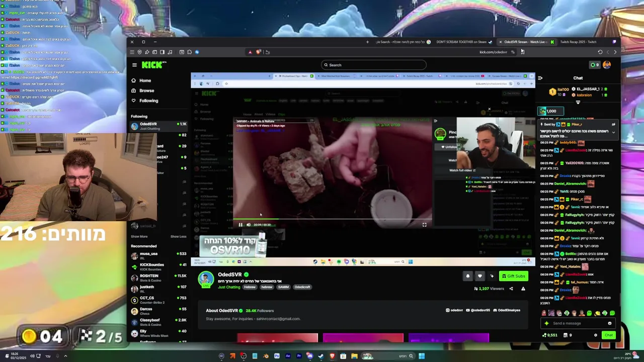Open the chat shop icon showing 9
The height and width of the screenshot is (362, 644).
coord(568,335)
